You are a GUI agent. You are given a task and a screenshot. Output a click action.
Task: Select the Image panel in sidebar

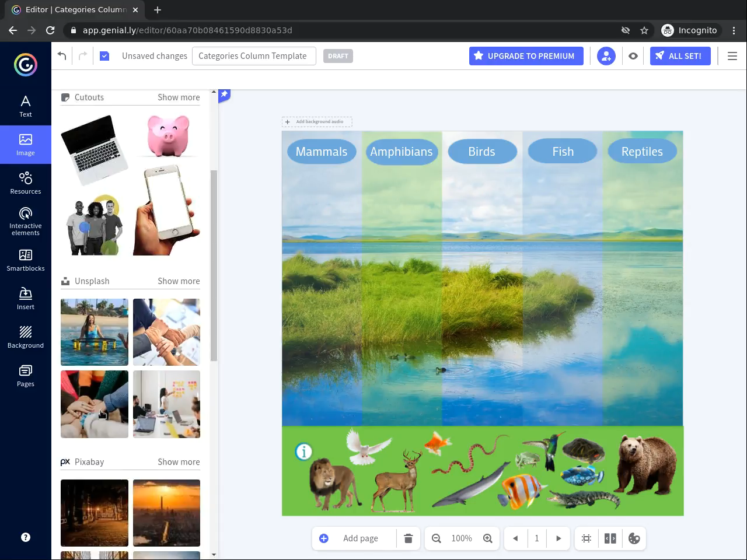pyautogui.click(x=26, y=145)
